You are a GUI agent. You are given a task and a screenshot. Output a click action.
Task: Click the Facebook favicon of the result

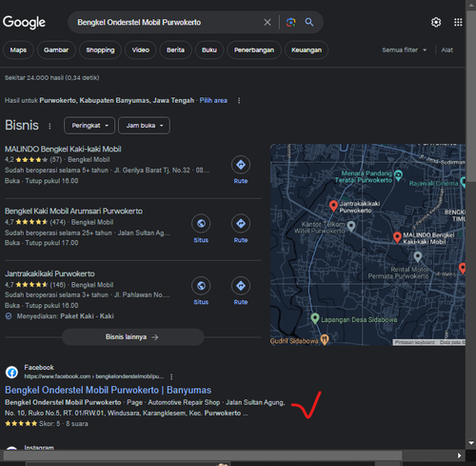(11, 373)
